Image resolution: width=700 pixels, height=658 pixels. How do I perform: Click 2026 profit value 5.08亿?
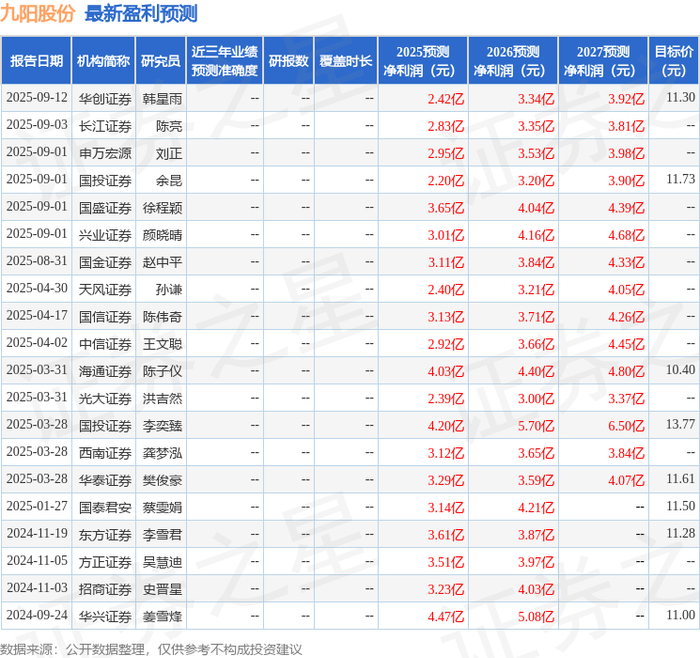(x=536, y=616)
